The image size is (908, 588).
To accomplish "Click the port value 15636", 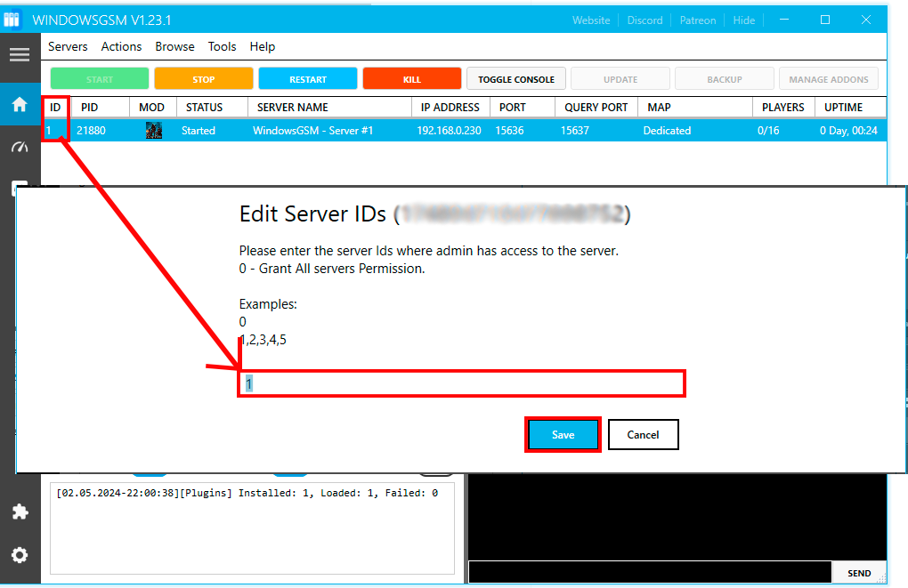I will pos(509,131).
